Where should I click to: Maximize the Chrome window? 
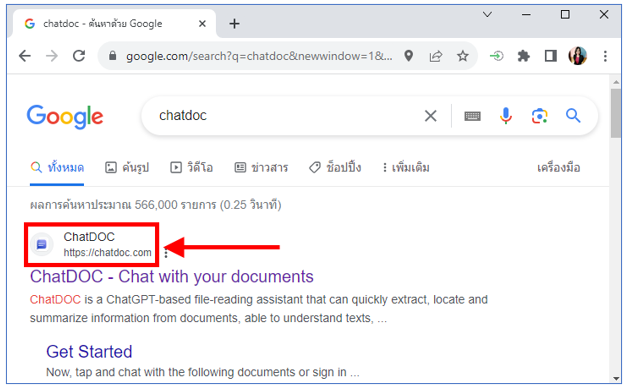pyautogui.click(x=565, y=15)
